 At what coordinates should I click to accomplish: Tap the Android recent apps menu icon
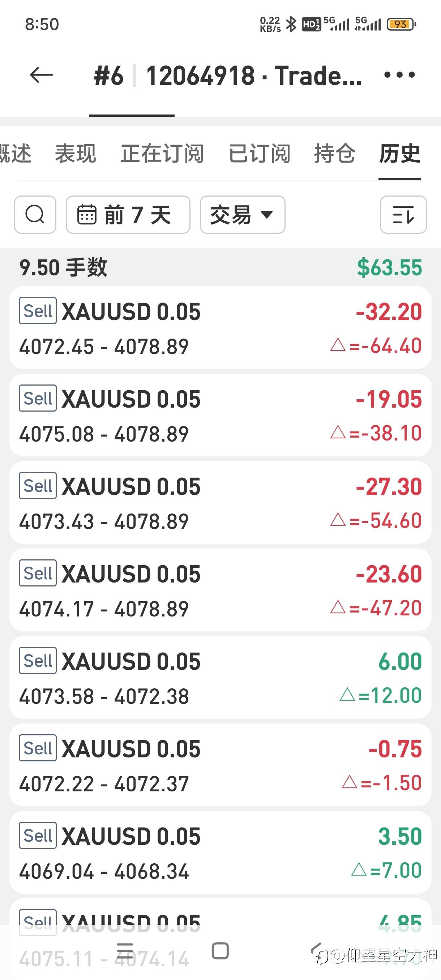[x=125, y=951]
